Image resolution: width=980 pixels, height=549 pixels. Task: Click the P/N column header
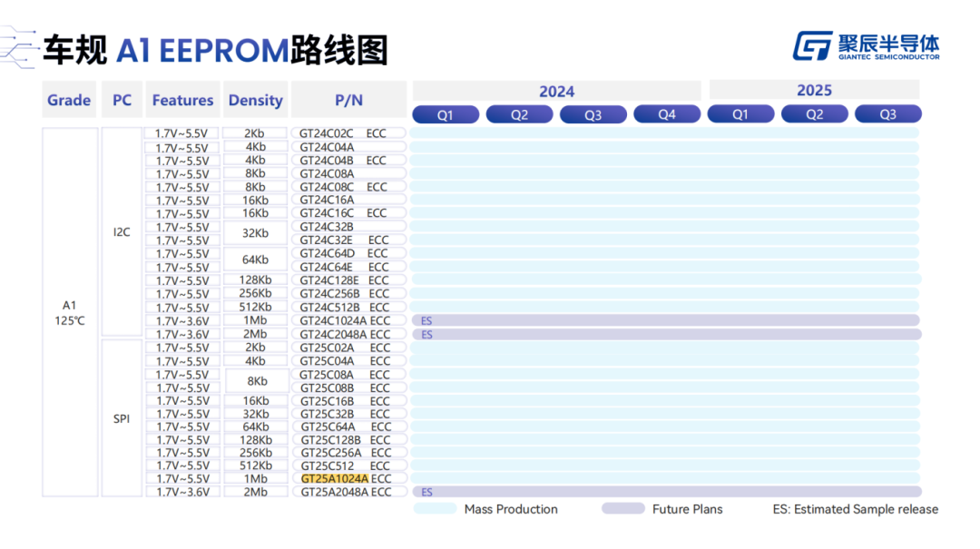pos(348,100)
